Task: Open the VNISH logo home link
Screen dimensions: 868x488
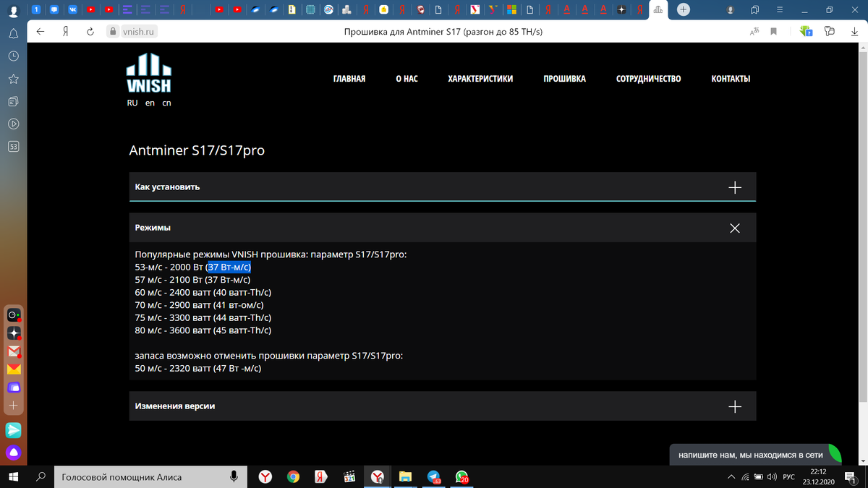Action: pos(149,72)
